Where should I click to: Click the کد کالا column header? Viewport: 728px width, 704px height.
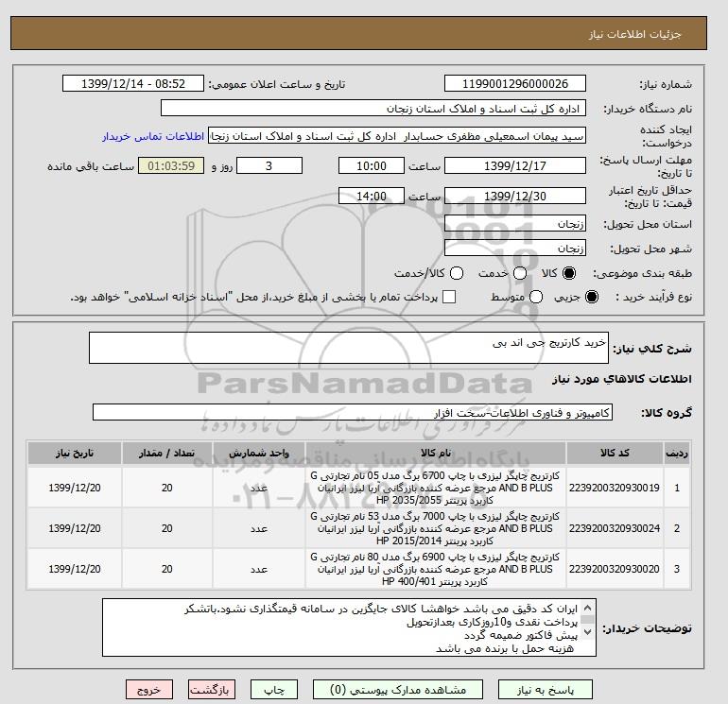pyautogui.click(x=615, y=453)
